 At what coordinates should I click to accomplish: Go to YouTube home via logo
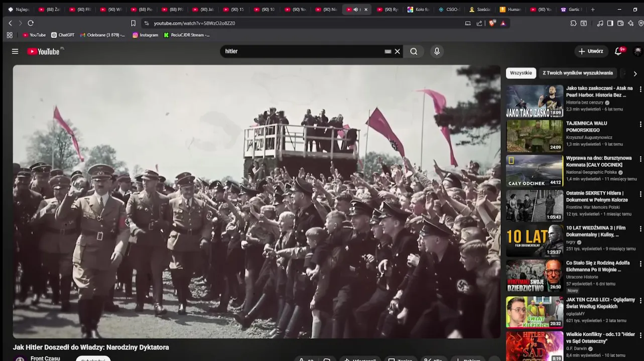[x=43, y=51]
